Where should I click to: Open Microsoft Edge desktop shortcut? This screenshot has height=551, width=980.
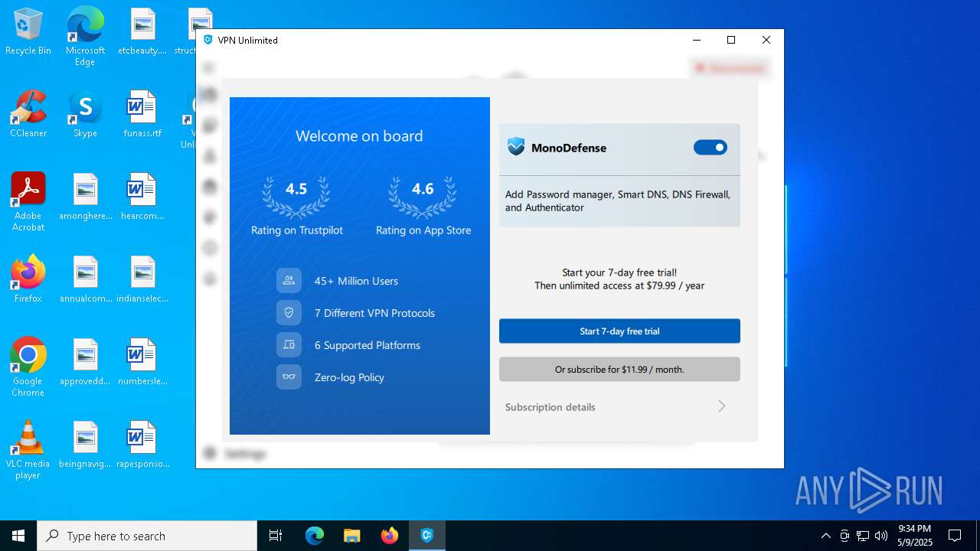coord(85,36)
